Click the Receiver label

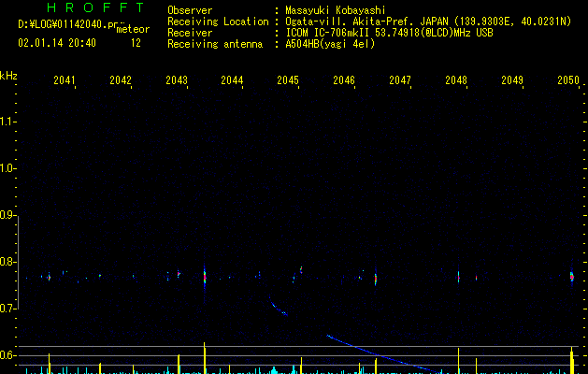pos(190,33)
